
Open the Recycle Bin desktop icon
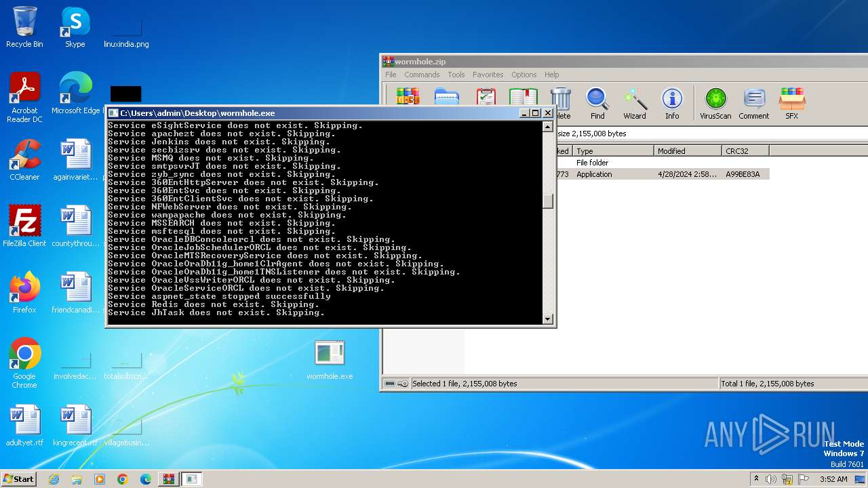[24, 27]
